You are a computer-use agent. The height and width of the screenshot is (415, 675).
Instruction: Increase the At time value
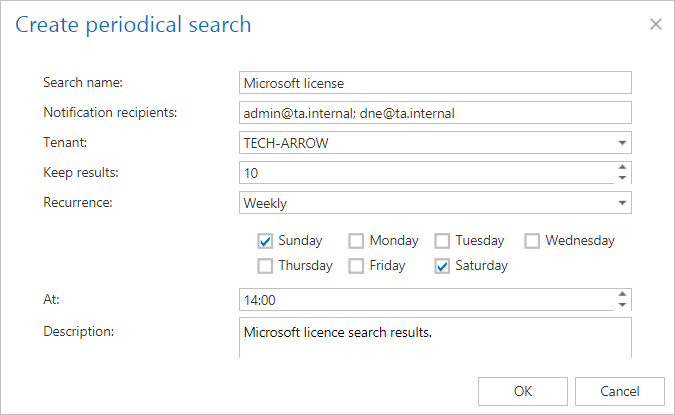(622, 293)
